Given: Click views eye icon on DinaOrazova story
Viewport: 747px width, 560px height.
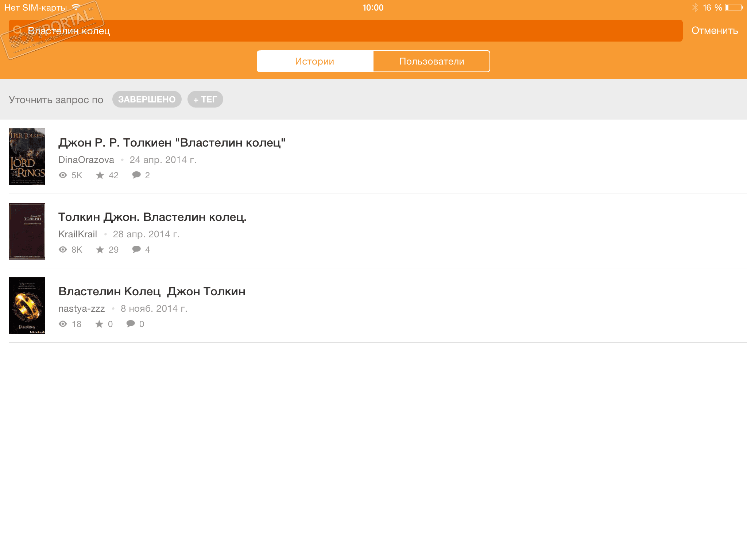Looking at the screenshot, I should coord(63,175).
